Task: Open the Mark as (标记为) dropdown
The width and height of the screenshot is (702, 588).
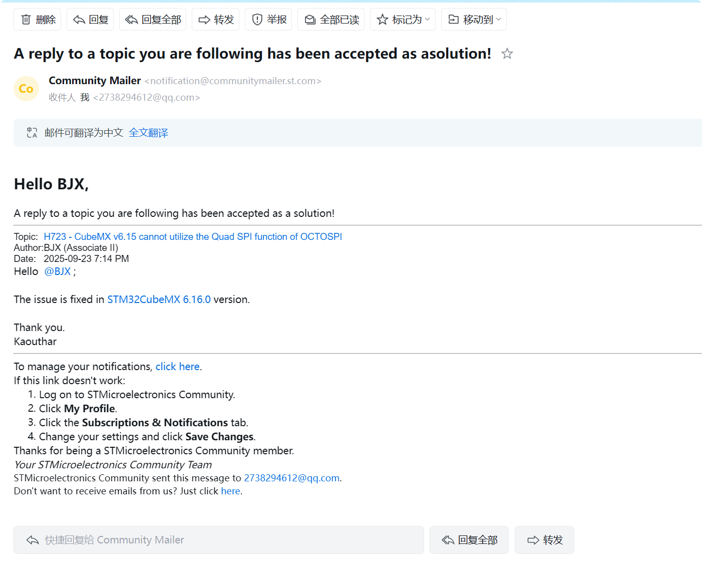Action: tap(403, 20)
